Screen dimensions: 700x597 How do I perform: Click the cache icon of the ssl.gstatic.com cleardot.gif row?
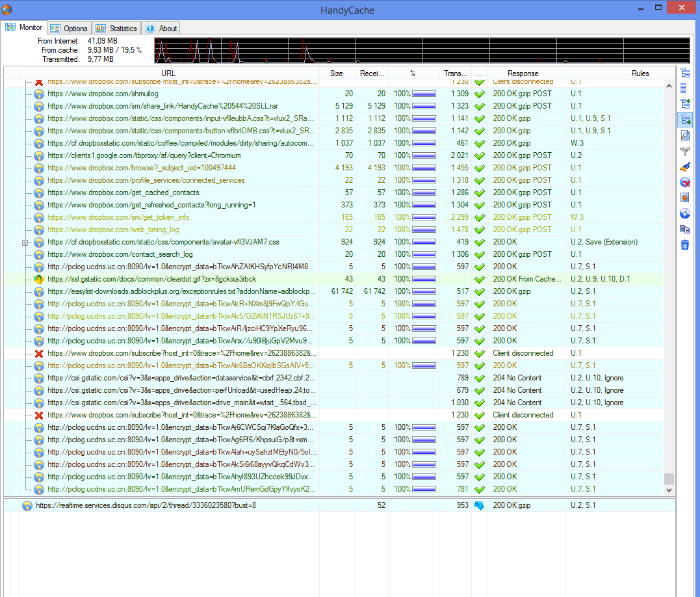[39, 279]
